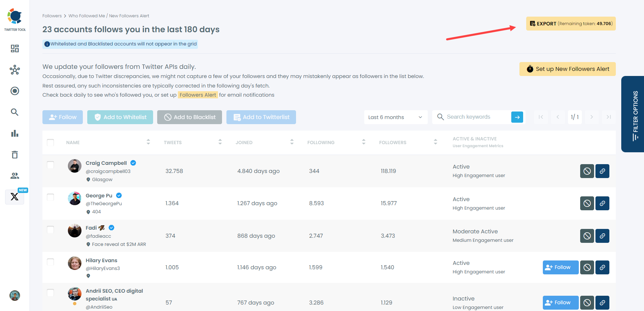Open the Followers breadcrumb link
The image size is (644, 311).
[x=52, y=16]
